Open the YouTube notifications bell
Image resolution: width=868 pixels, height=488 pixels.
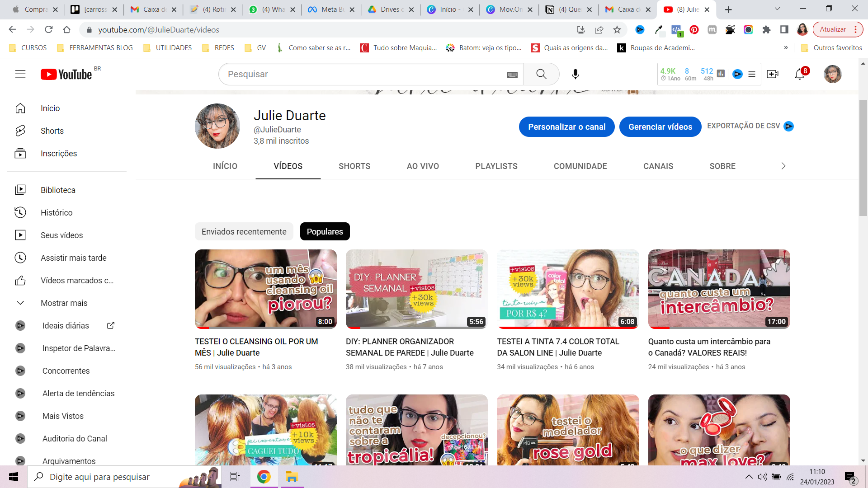pos(800,74)
